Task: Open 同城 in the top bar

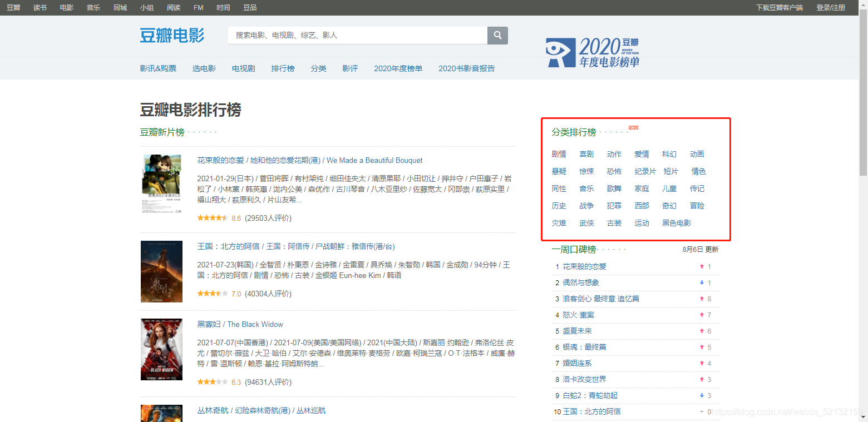Action: point(120,8)
